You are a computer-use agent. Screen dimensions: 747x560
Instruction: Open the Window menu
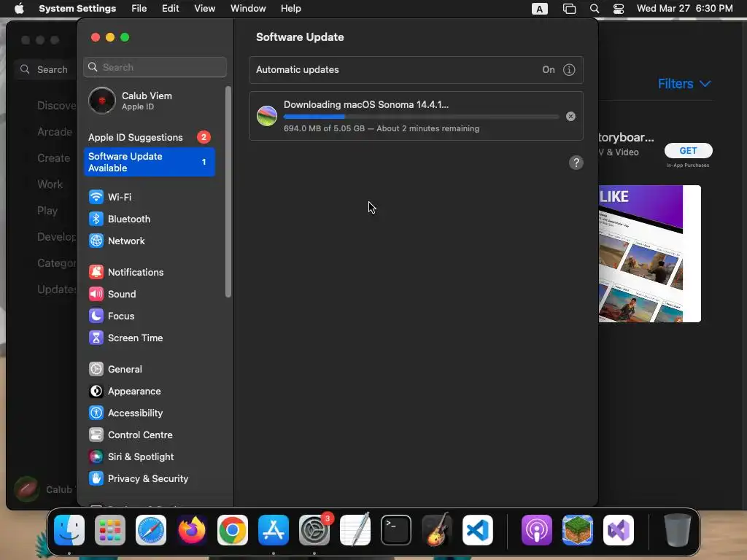click(248, 9)
